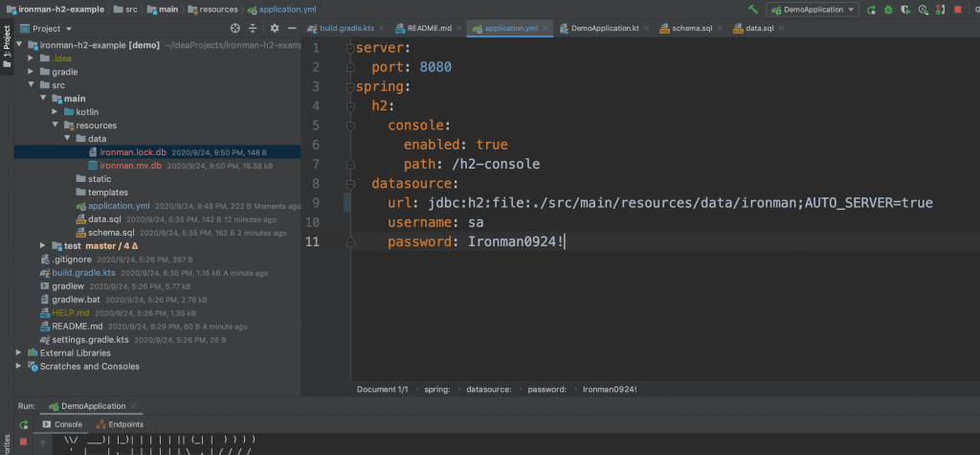
Task: Close the application.yml tab
Action: pos(545,28)
